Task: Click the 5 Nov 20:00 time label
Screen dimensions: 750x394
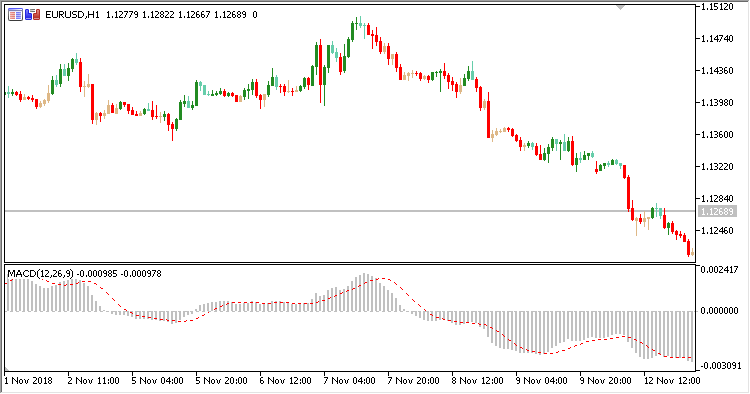Action: pos(221,381)
